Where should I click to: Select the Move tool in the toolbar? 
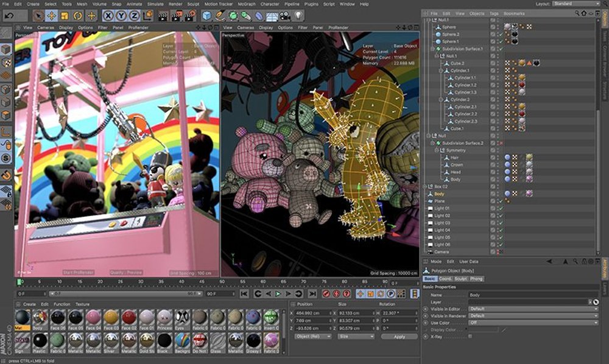tap(52, 15)
